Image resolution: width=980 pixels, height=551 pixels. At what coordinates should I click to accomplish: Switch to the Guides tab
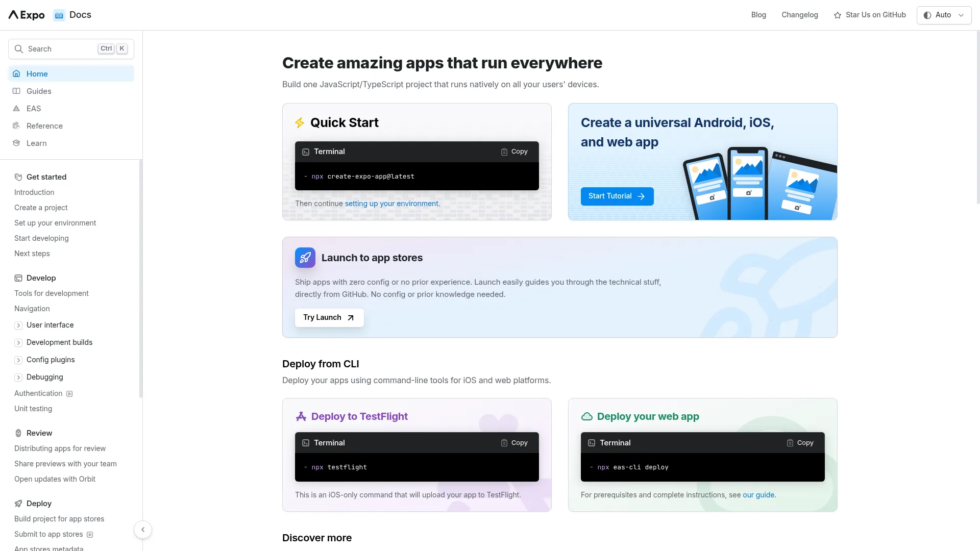click(39, 91)
